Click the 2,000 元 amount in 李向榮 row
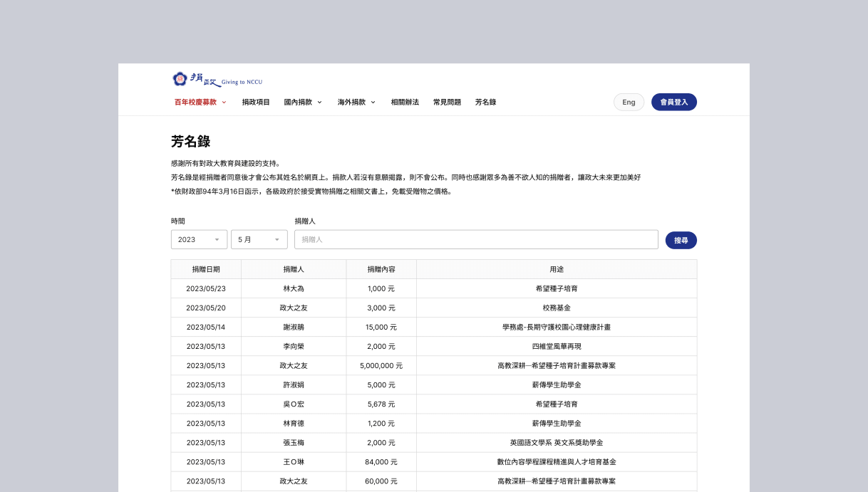This screenshot has height=492, width=868. (381, 346)
